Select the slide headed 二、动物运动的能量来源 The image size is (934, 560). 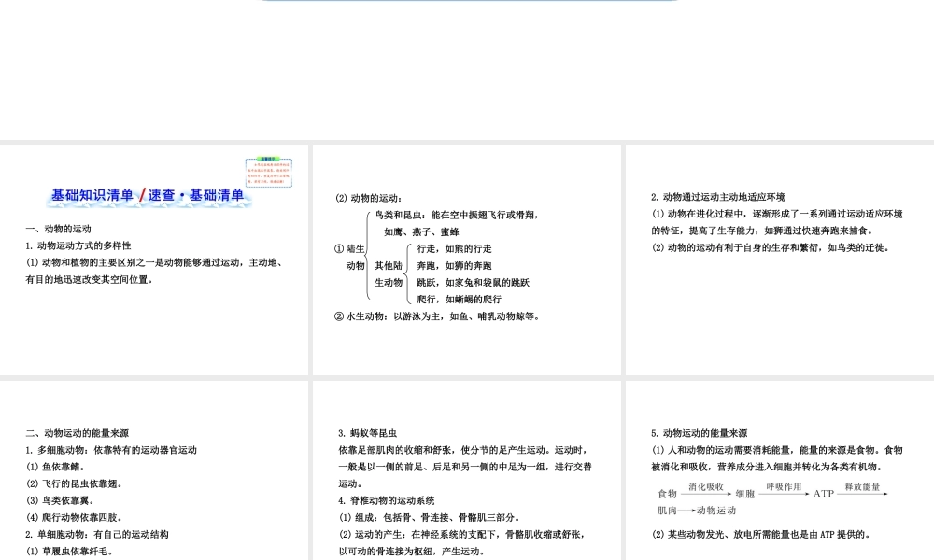tap(154, 470)
